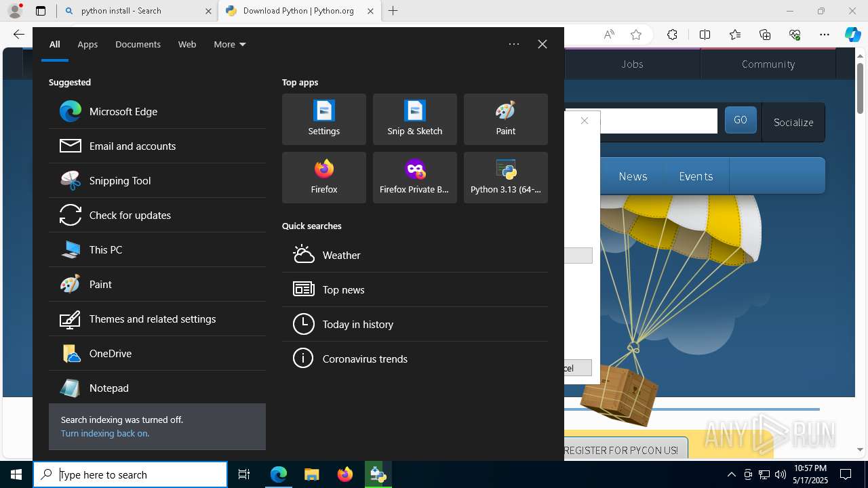The width and height of the screenshot is (868, 488).
Task: Open Email and accounts settings
Action: (157, 146)
